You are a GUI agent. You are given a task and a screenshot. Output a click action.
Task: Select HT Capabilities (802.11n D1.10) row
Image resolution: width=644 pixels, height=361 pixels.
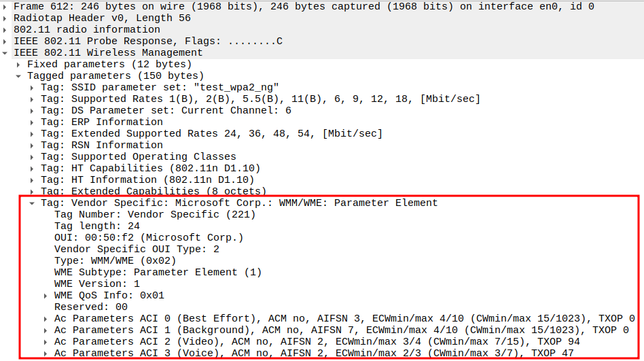[x=150, y=168]
